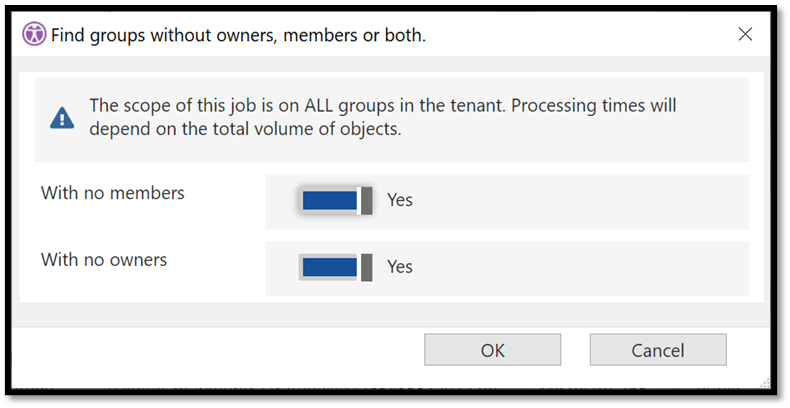
Task: Click the gray thumb of members switch
Action: (x=367, y=200)
